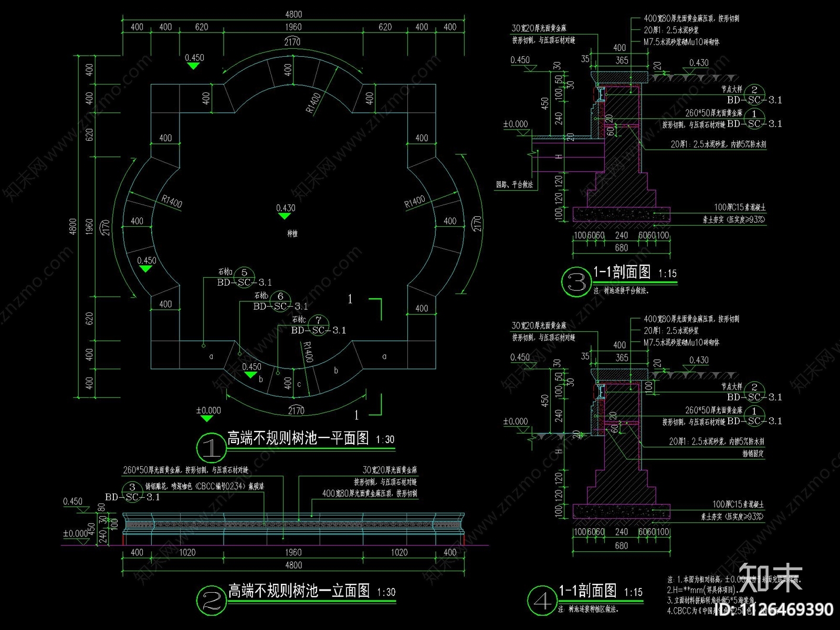Select the circled drawing number 4 marker
This screenshot has height=630, width=840.
click(x=542, y=601)
